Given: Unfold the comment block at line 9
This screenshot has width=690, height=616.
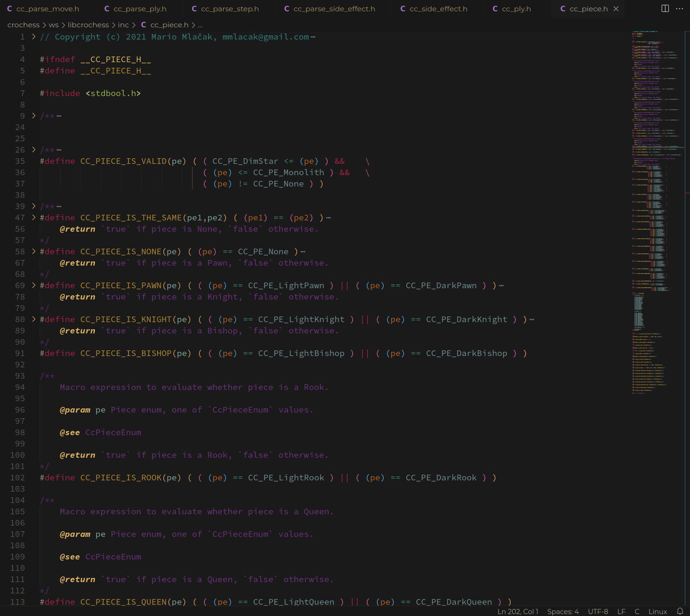Looking at the screenshot, I should coord(33,116).
